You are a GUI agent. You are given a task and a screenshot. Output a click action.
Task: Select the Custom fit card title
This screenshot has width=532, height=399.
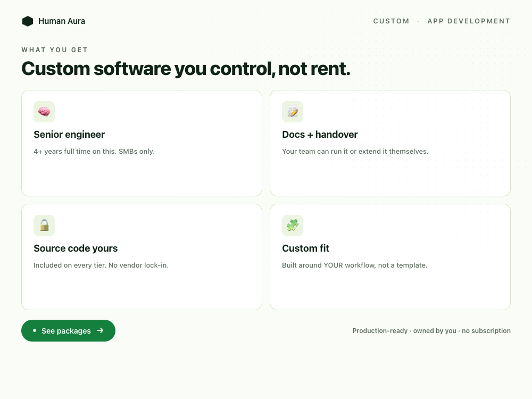tap(306, 248)
